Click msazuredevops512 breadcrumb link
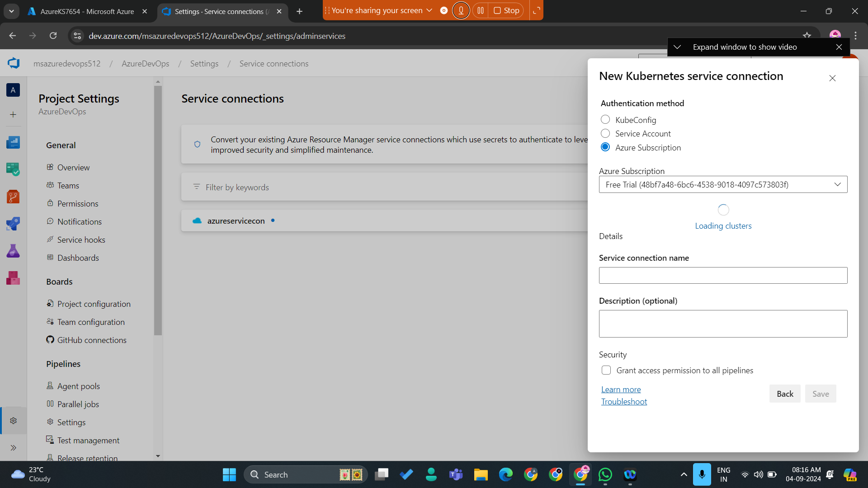Viewport: 868px width, 488px height. [x=67, y=64]
